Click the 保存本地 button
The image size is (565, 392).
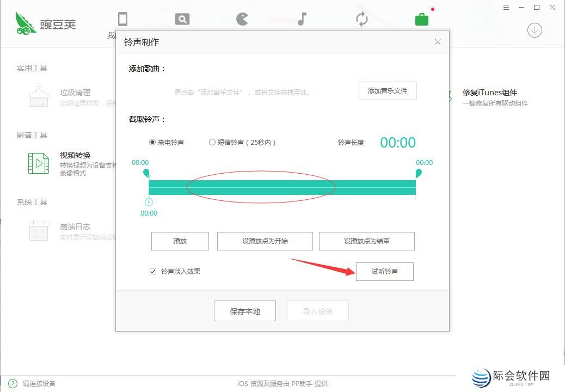(244, 310)
